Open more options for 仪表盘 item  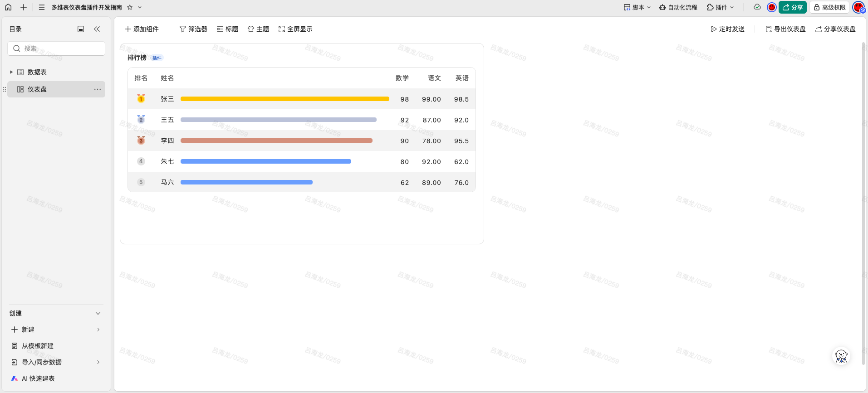[97, 89]
